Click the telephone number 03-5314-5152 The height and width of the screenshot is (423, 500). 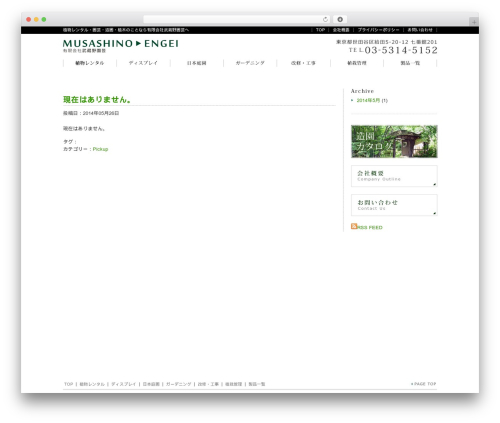(401, 50)
